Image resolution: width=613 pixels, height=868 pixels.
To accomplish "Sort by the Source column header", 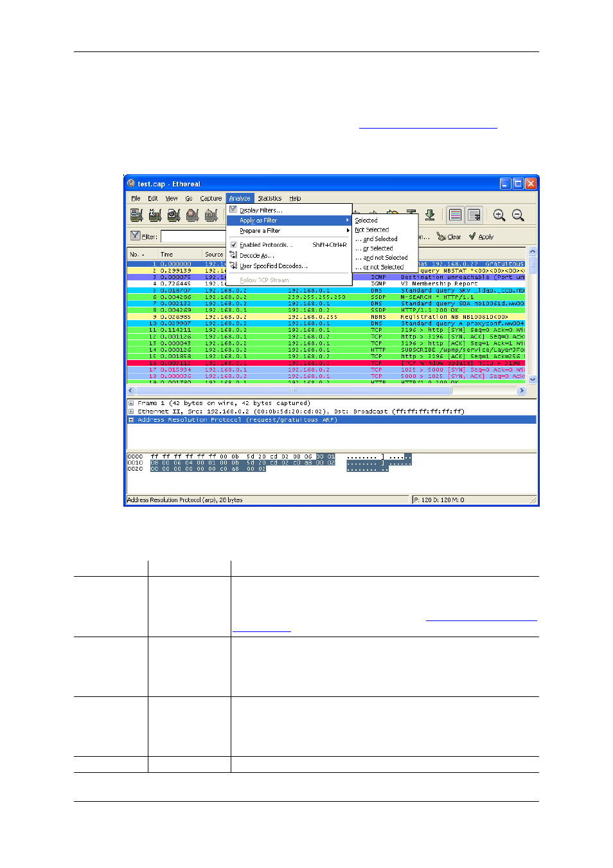I will pos(214,254).
